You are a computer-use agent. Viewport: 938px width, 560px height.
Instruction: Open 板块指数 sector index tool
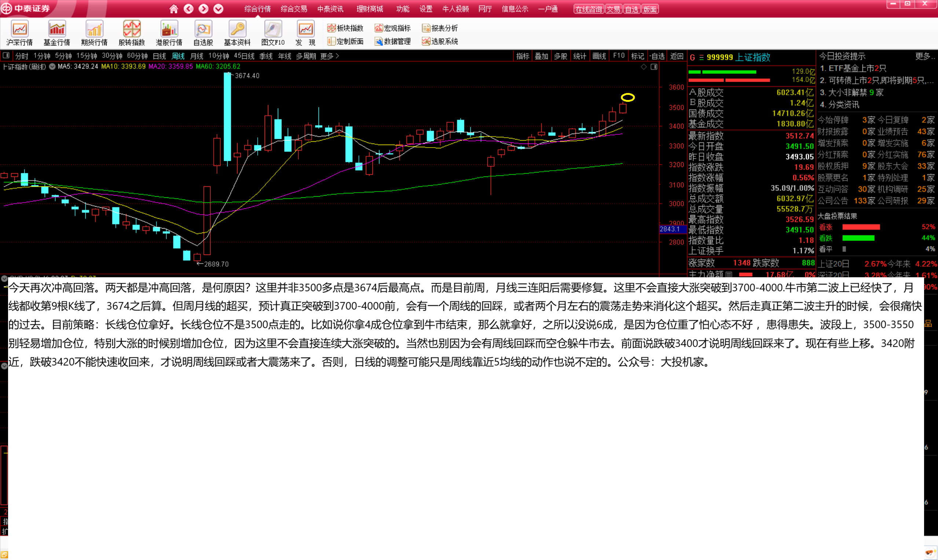pos(345,28)
